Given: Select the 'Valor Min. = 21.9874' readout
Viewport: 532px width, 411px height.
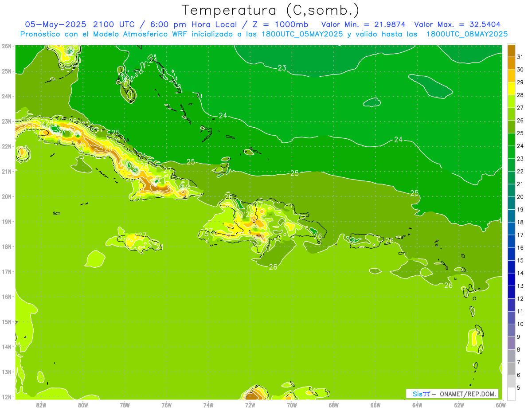Looking at the screenshot, I should 364,24.
